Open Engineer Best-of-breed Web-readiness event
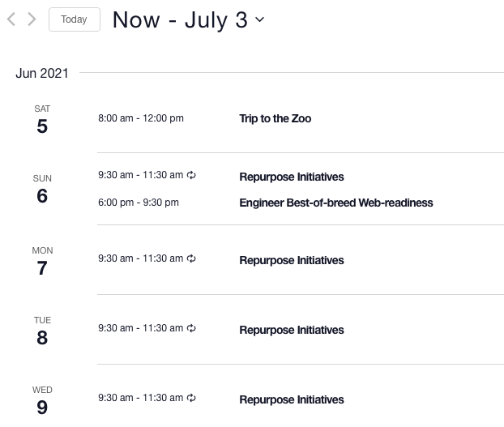Viewport: 504px width, 427px height. click(336, 203)
